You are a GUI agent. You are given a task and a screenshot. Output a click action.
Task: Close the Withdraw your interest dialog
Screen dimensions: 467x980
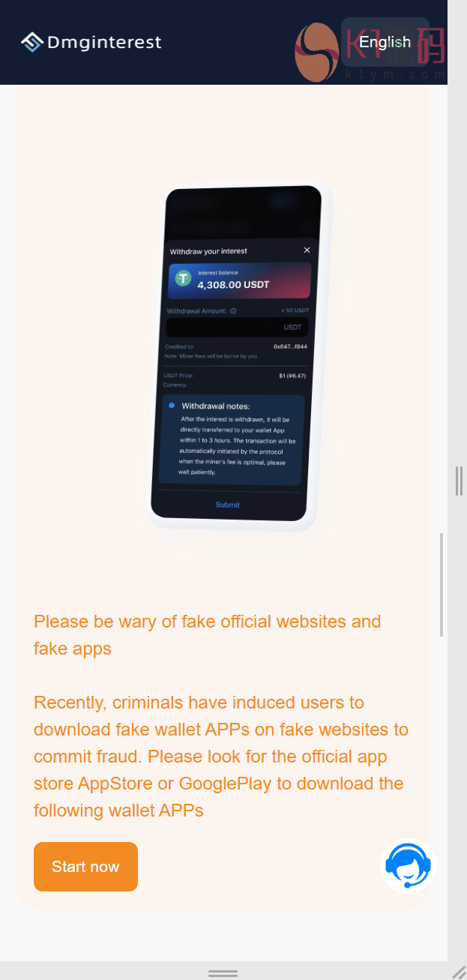pyautogui.click(x=307, y=250)
